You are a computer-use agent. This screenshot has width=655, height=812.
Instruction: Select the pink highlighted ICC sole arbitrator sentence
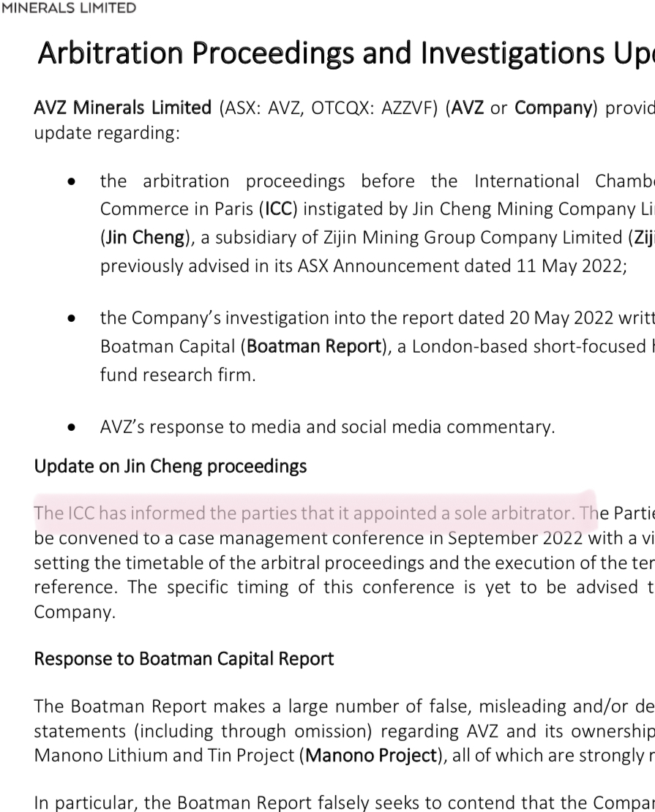[315, 513]
